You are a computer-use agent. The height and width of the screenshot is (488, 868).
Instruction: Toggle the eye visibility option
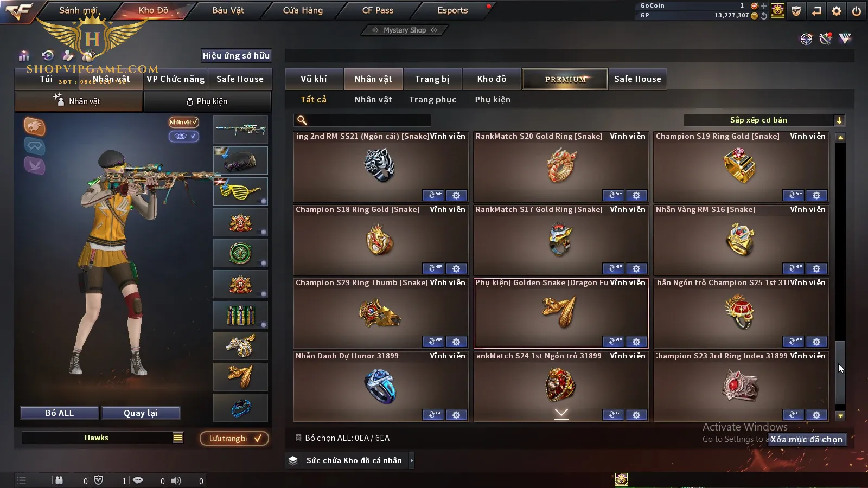pyautogui.click(x=183, y=136)
